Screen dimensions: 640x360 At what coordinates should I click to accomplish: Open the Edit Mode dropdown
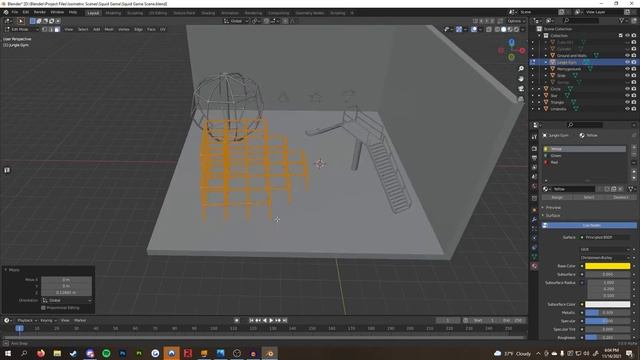tap(22, 29)
